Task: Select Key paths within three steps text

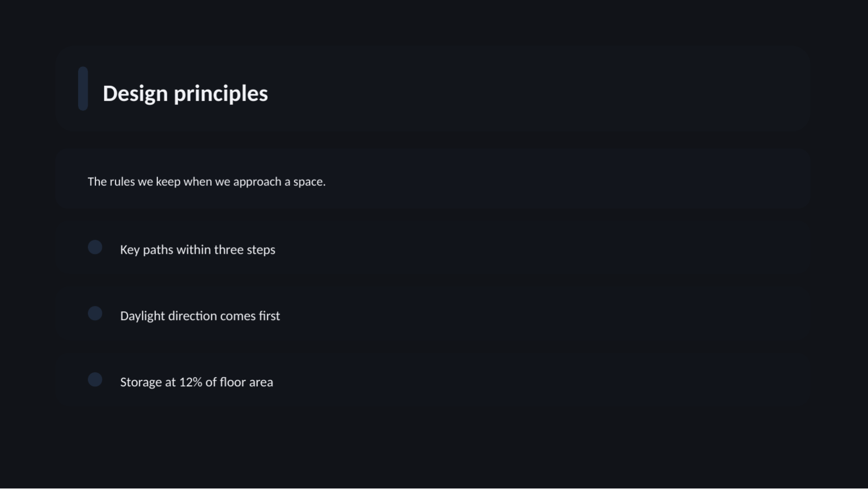Action: (198, 249)
